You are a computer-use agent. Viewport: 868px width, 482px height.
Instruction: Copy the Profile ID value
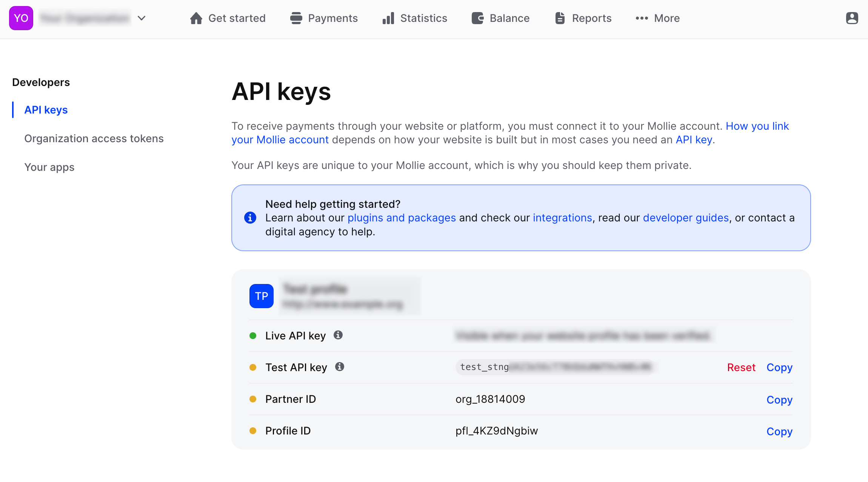779,431
